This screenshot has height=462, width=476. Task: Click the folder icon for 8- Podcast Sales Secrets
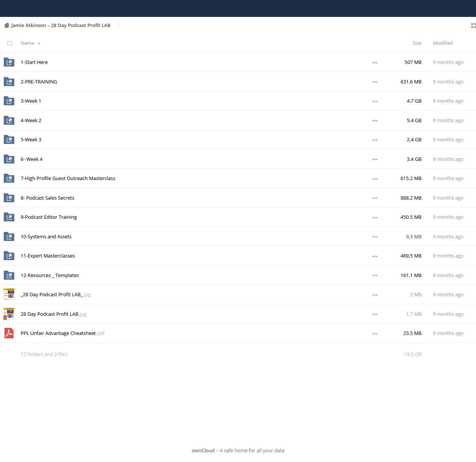pos(9,198)
